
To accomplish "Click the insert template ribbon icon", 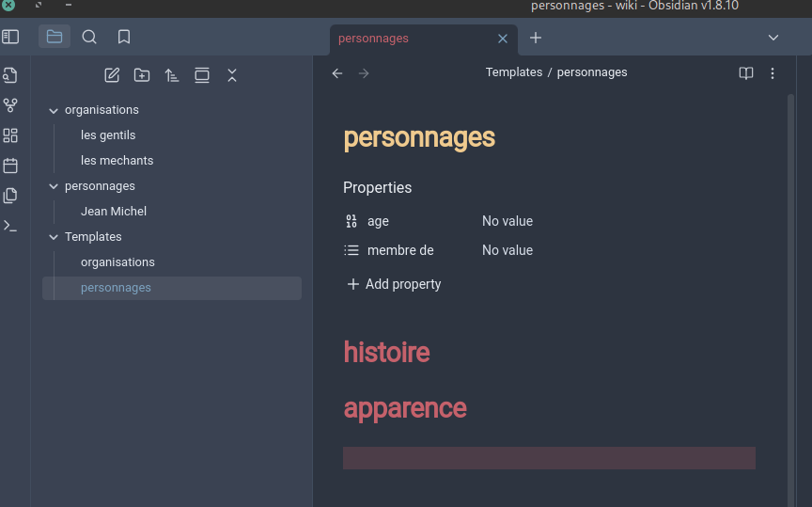I will point(10,196).
